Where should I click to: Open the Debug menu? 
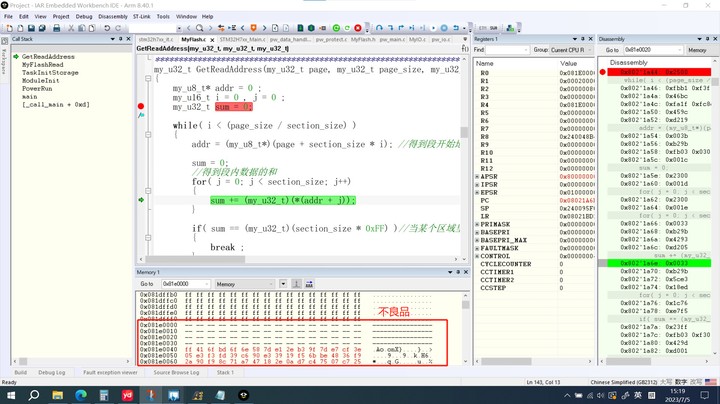84,17
